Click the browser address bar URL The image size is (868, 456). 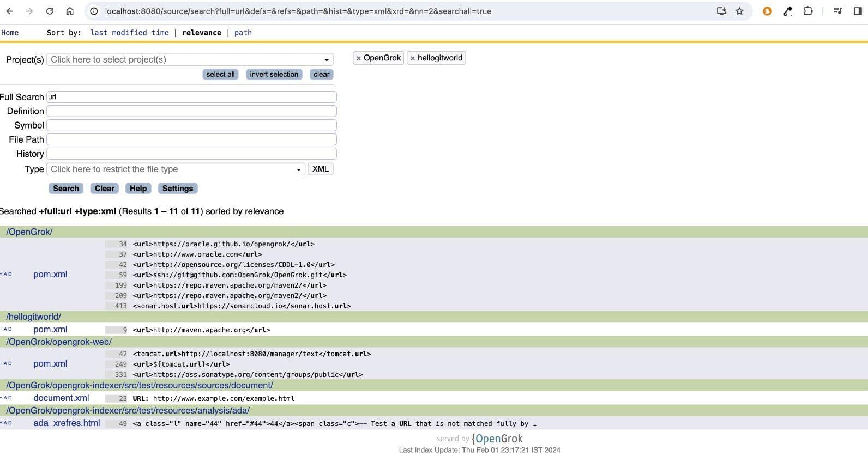point(298,11)
